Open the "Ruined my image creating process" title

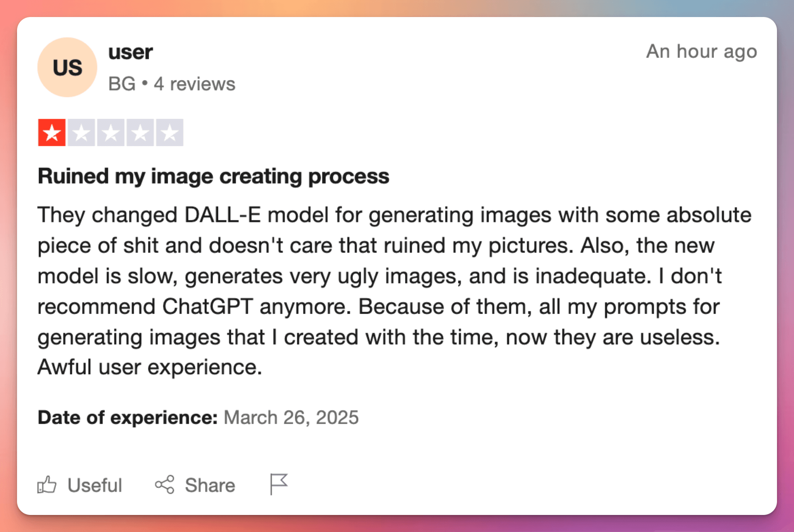click(213, 176)
